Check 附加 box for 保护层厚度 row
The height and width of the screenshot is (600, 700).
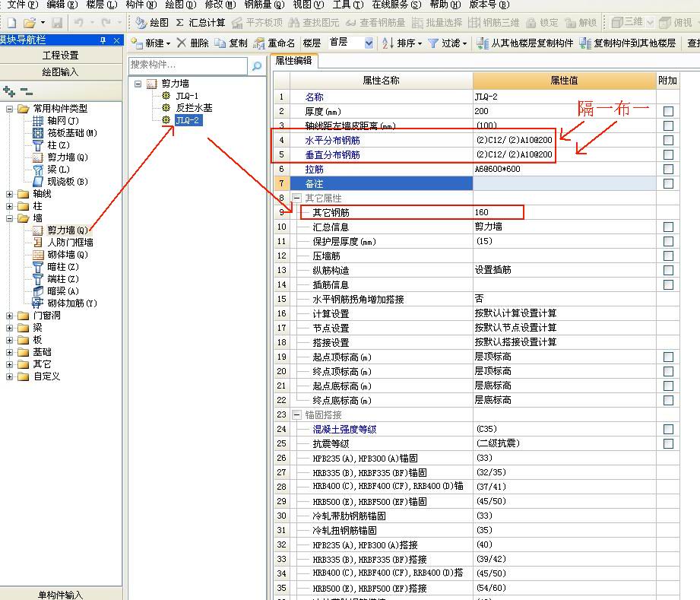pos(668,241)
